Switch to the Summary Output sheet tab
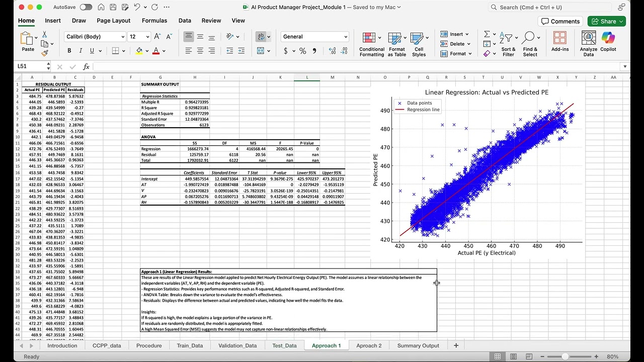The image size is (644, 362). (418, 345)
